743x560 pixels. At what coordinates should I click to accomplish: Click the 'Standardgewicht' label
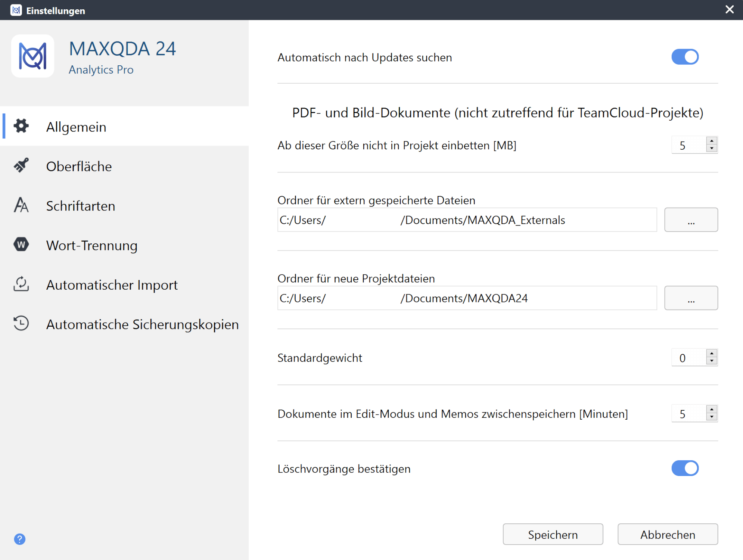coord(320,358)
